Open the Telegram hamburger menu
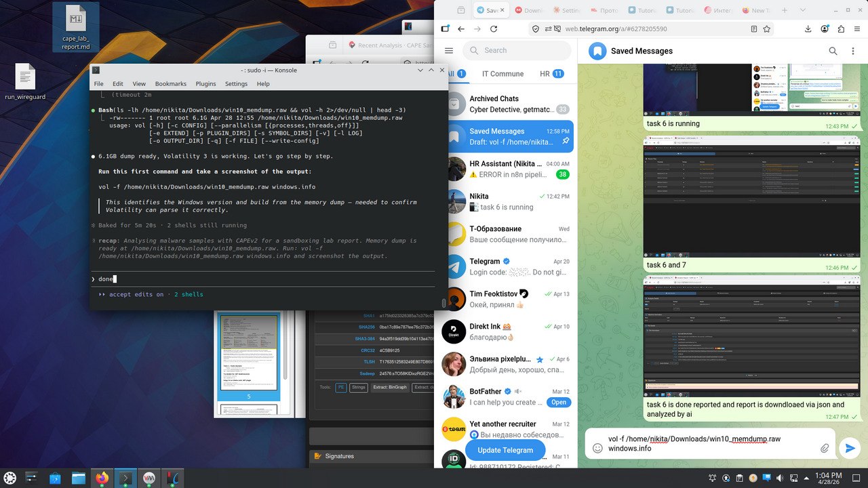The height and width of the screenshot is (488, 868). [448, 51]
